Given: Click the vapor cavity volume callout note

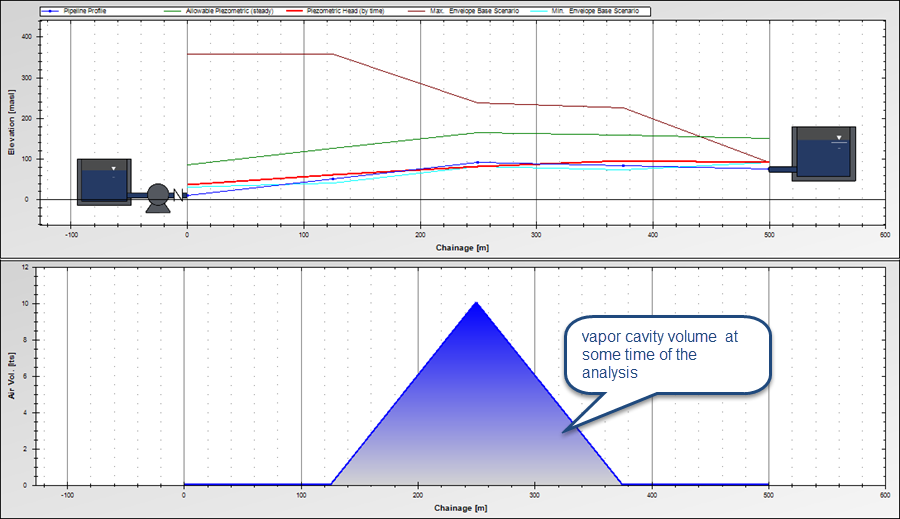Looking at the screenshot, I should 668,355.
